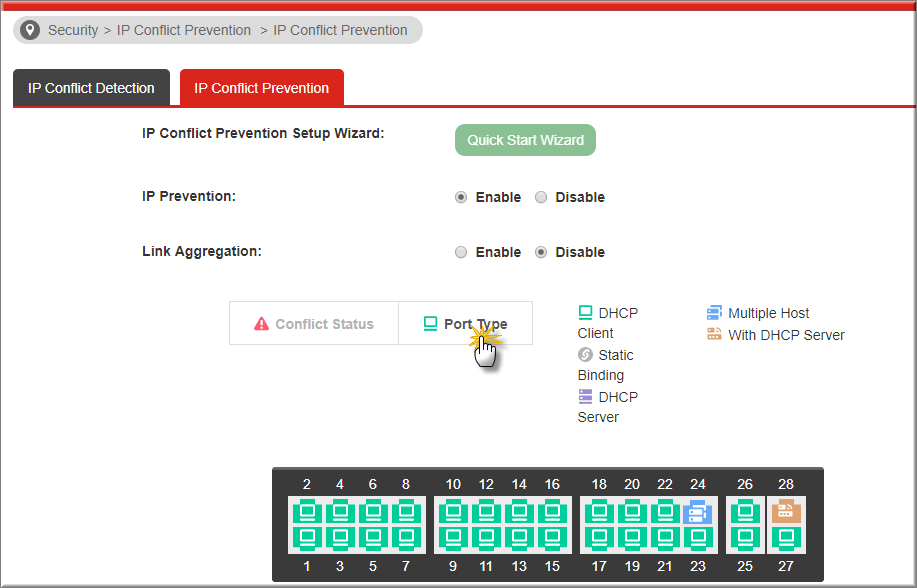Click 'IP Conflict Prevention Setup Wizard:' label
Image resolution: width=917 pixels, height=588 pixels.
click(x=263, y=133)
